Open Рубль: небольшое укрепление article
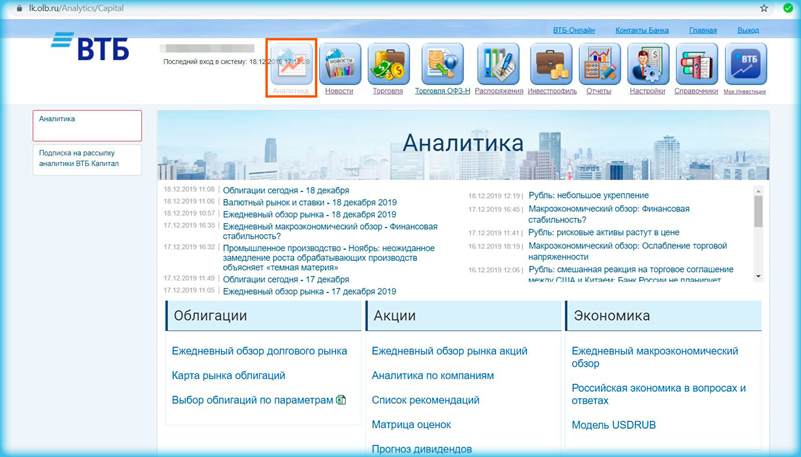 point(588,196)
